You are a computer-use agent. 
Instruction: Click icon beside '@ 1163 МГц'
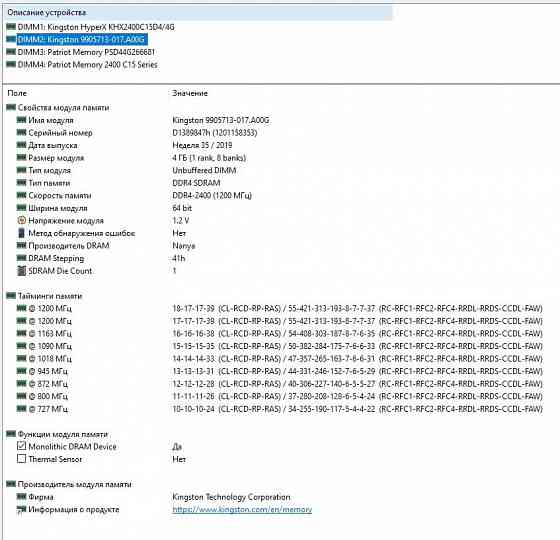point(21,333)
